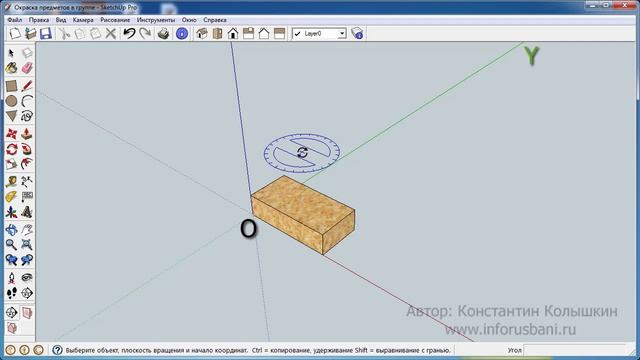Activate the Freehand scribble tool
This screenshot has width=640, height=360.
click(27, 116)
